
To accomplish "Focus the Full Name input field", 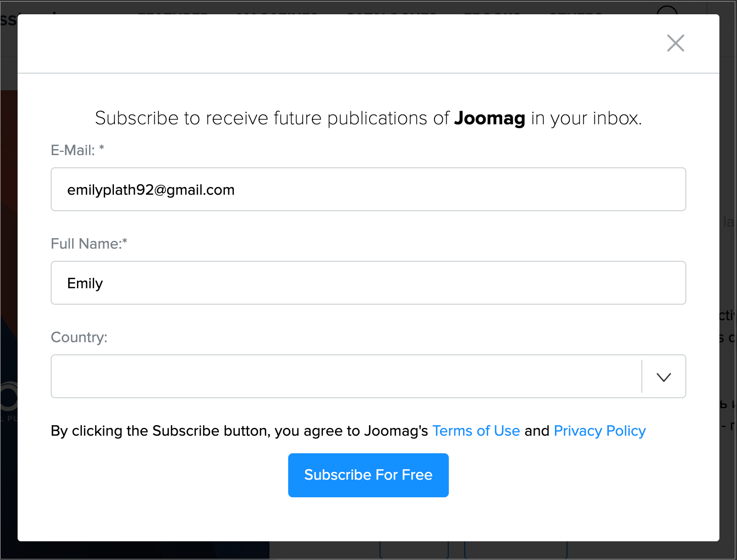I will tap(368, 283).
